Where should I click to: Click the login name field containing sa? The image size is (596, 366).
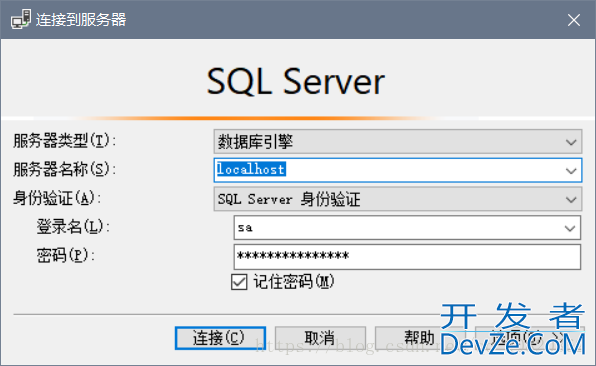click(407, 228)
